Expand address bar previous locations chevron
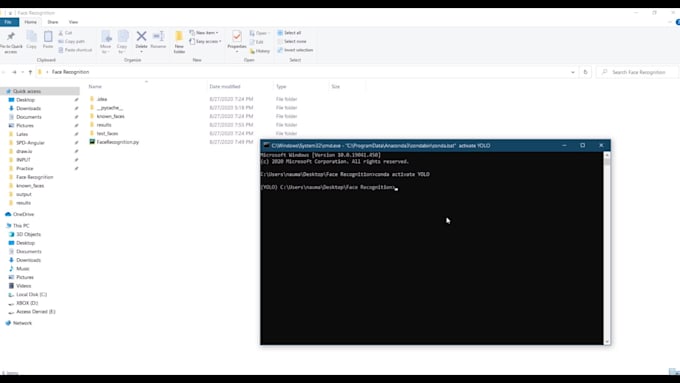Image resolution: width=680 pixels, height=383 pixels. pos(573,72)
